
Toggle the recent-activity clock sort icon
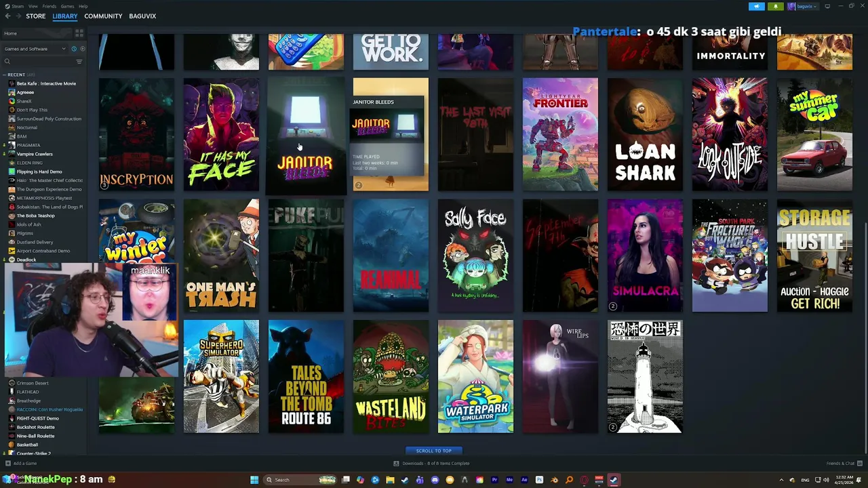coord(74,49)
